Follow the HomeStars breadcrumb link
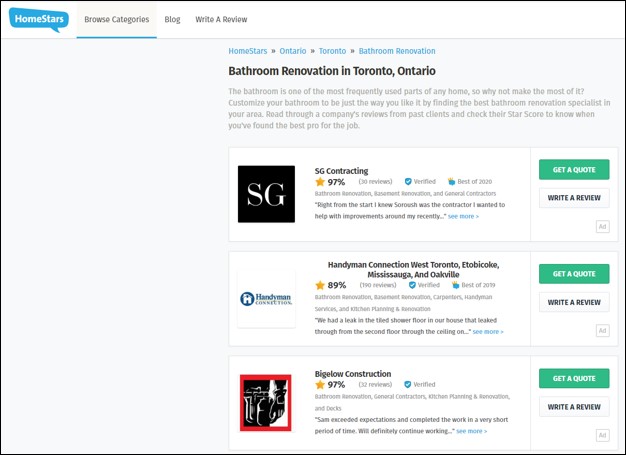626x455 pixels. point(248,51)
